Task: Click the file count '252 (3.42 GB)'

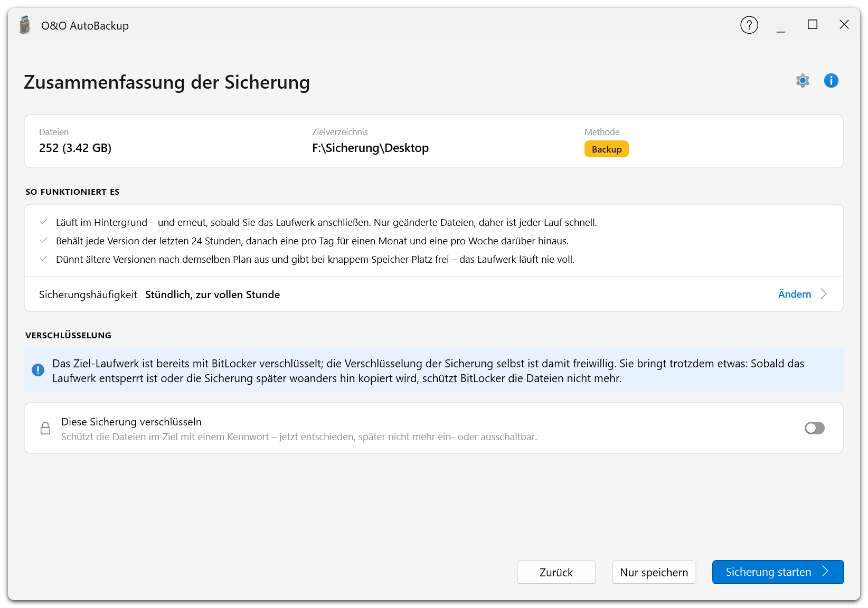Action: click(x=75, y=148)
